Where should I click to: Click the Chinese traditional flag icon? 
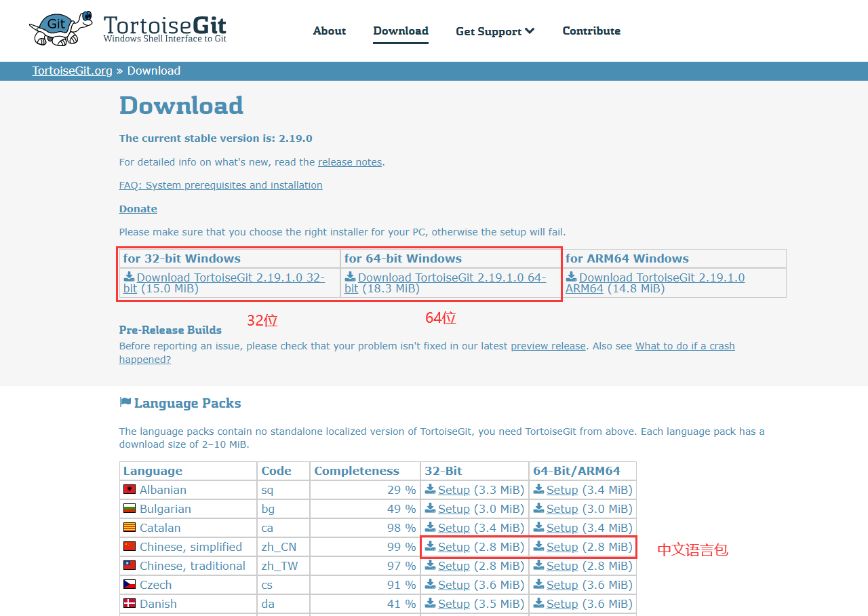[130, 566]
